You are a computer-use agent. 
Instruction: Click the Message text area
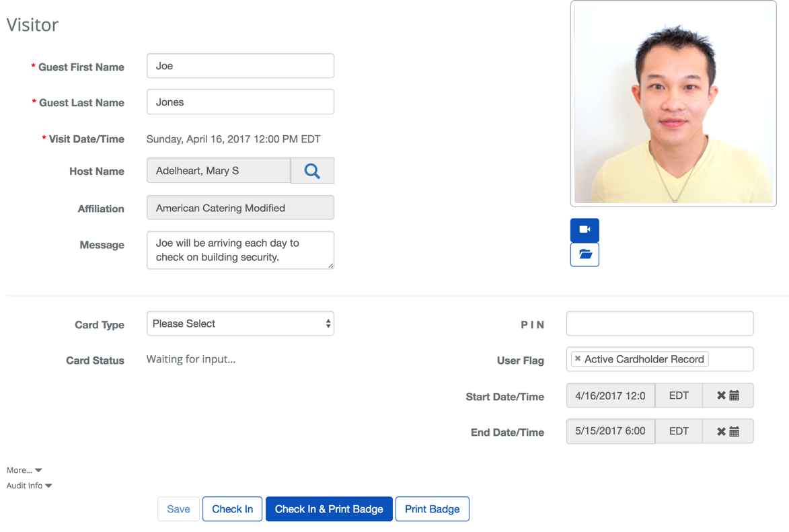pyautogui.click(x=240, y=250)
